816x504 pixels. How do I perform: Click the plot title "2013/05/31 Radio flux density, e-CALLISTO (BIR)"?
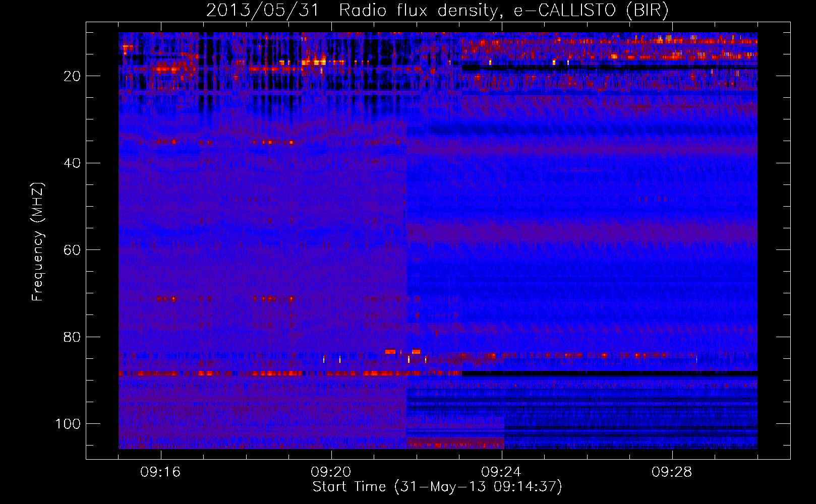[437, 10]
